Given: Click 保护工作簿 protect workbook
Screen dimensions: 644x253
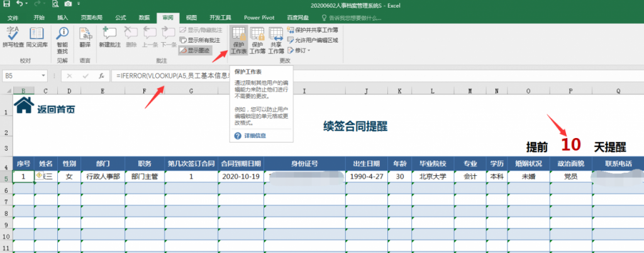Looking at the screenshot, I should 257,40.
